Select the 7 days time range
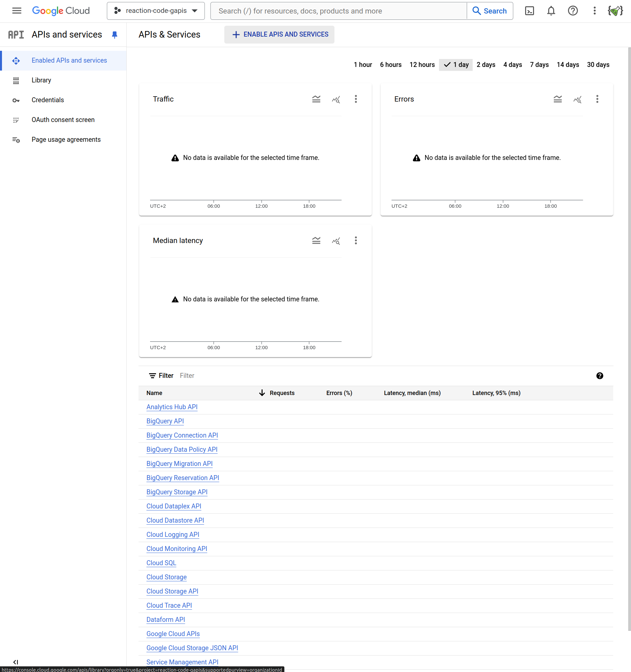 539,65
